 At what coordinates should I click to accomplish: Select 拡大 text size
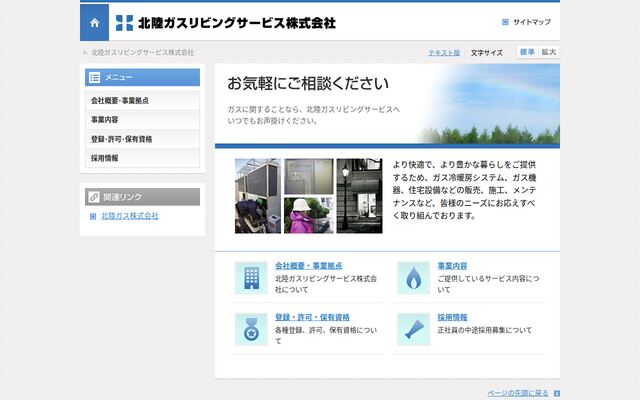coord(549,52)
